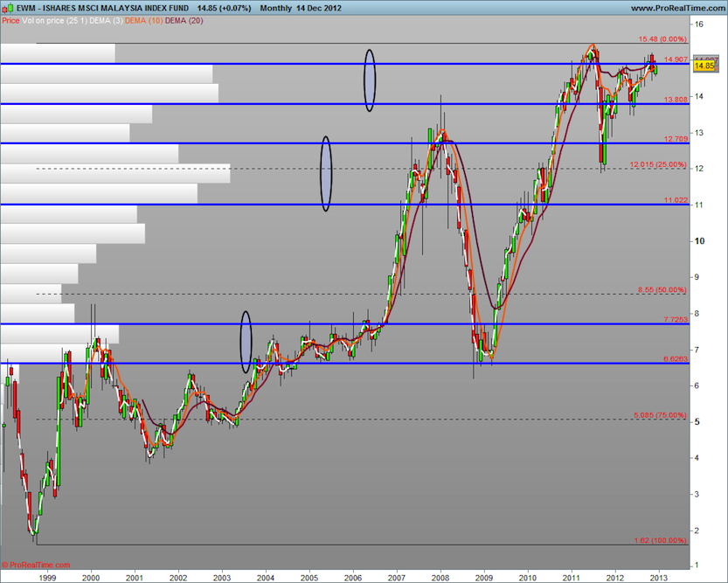Click the 16 tick on the price axis

(x=699, y=24)
